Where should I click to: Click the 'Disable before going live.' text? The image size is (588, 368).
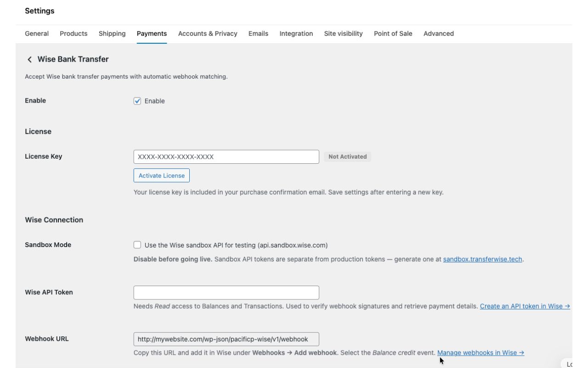(x=173, y=259)
